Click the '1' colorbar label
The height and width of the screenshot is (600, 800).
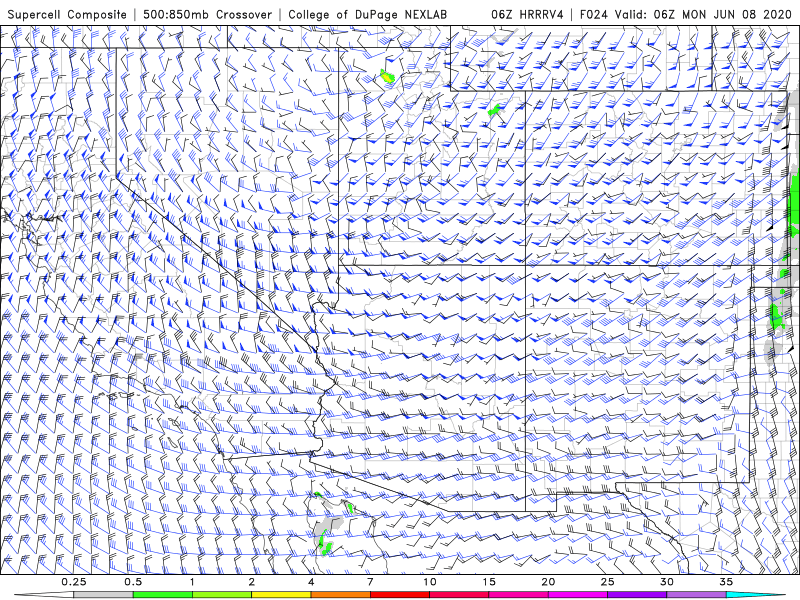(x=192, y=582)
